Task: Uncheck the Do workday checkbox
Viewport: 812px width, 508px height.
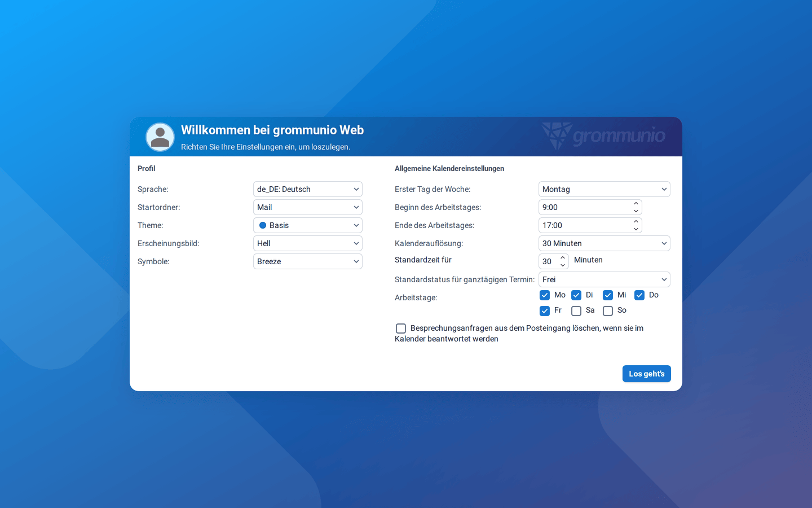Action: [639, 295]
